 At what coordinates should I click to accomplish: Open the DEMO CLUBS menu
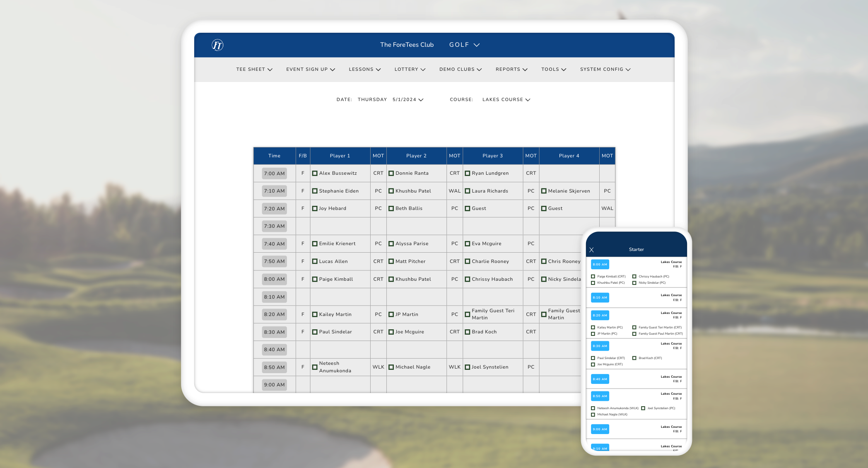[x=460, y=70]
